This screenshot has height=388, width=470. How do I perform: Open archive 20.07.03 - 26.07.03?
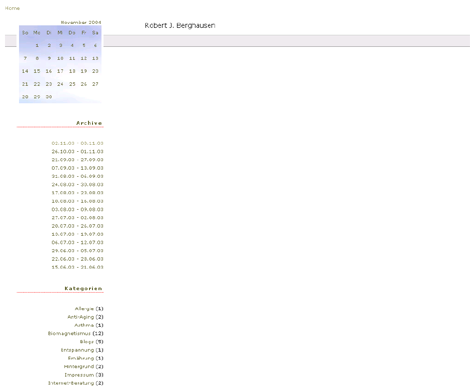77,226
